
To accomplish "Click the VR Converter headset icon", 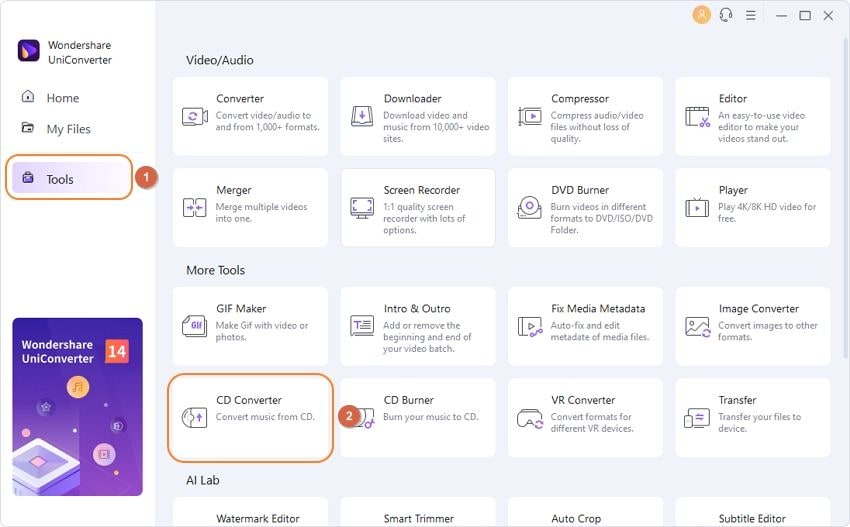I will [530, 419].
